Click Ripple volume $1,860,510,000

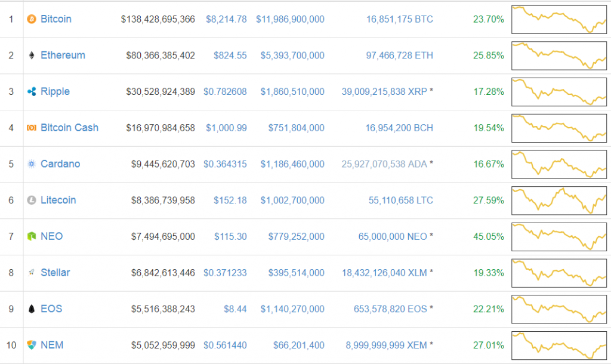point(292,91)
